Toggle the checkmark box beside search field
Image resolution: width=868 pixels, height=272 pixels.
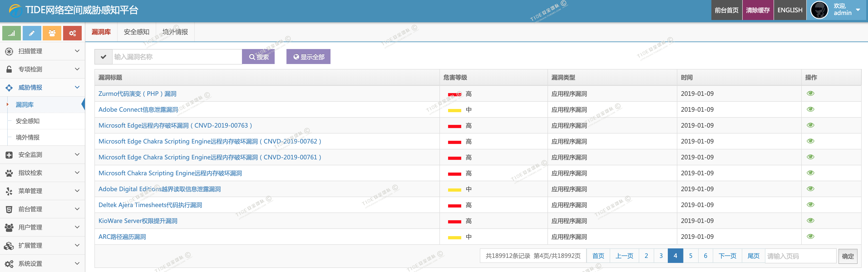[x=104, y=57]
